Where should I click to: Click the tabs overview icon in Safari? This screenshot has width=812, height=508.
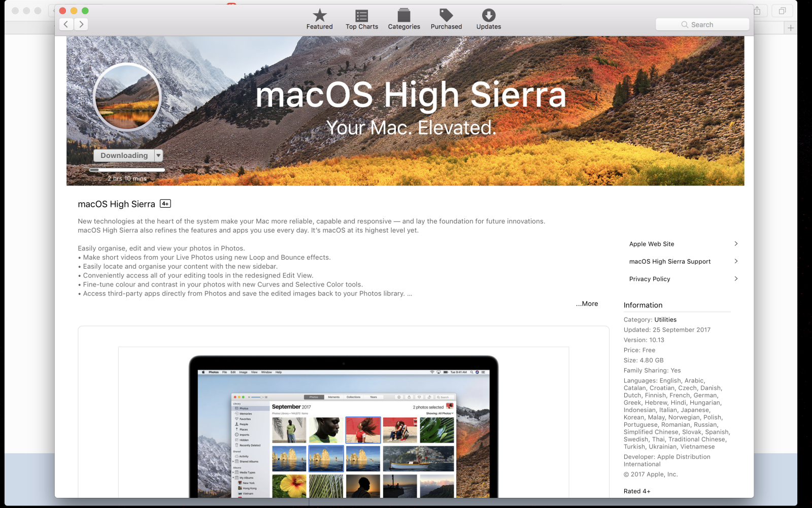782,11
